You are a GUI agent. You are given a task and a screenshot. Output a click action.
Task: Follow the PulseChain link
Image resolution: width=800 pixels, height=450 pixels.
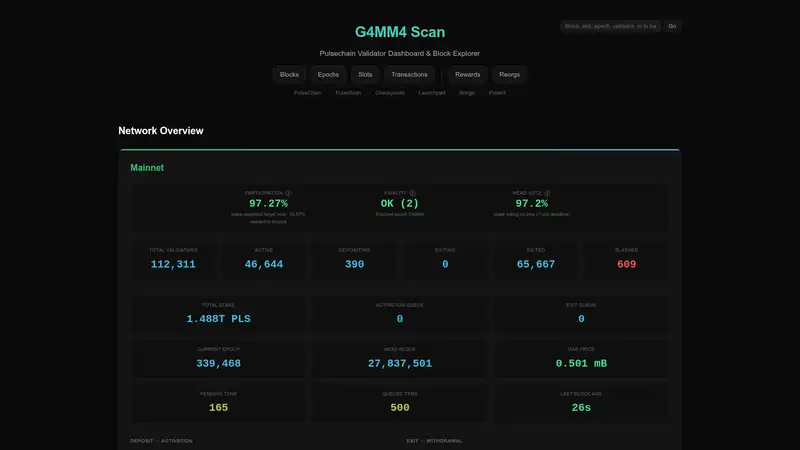pos(308,93)
